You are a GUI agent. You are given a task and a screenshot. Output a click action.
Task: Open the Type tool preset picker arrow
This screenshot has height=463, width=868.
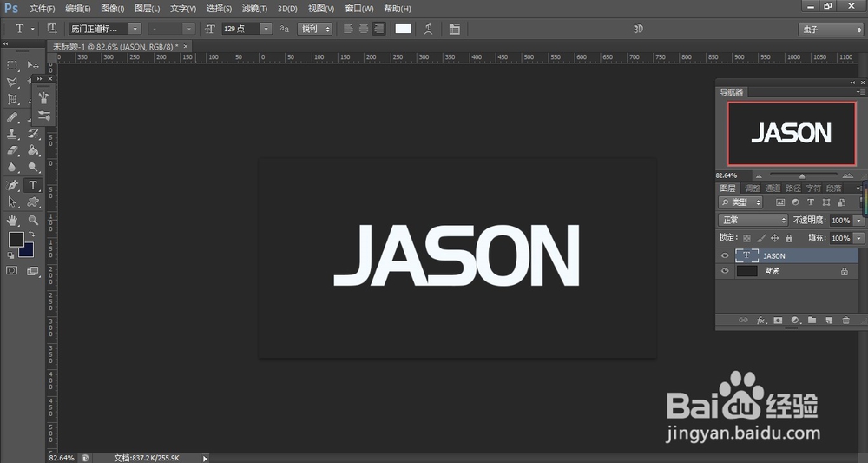pyautogui.click(x=33, y=29)
